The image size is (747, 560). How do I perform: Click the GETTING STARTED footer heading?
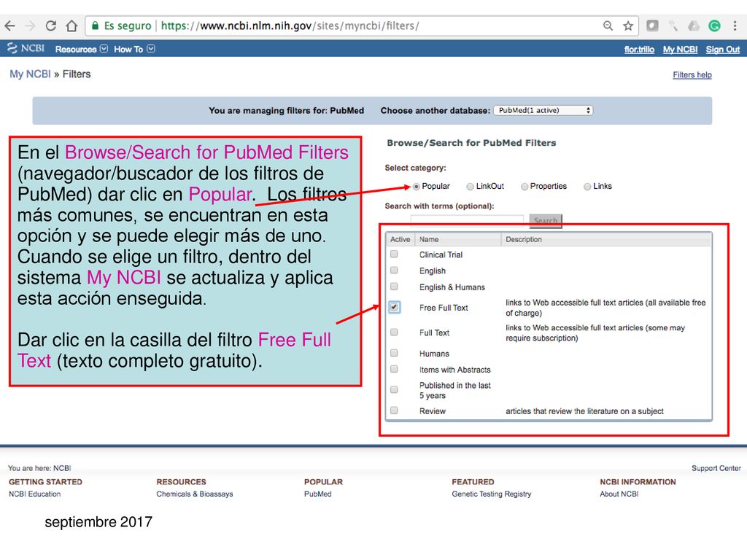pos(45,482)
